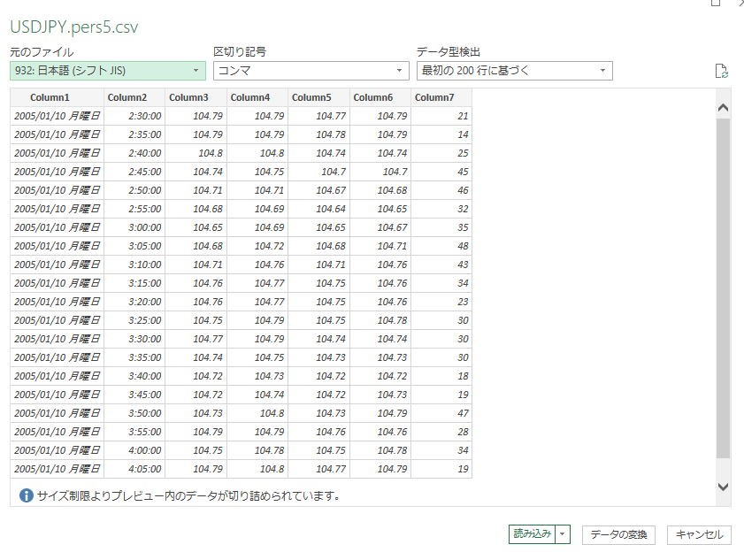The width and height of the screenshot is (744, 560).
Task: Select the Column4 header
Action: (x=257, y=97)
